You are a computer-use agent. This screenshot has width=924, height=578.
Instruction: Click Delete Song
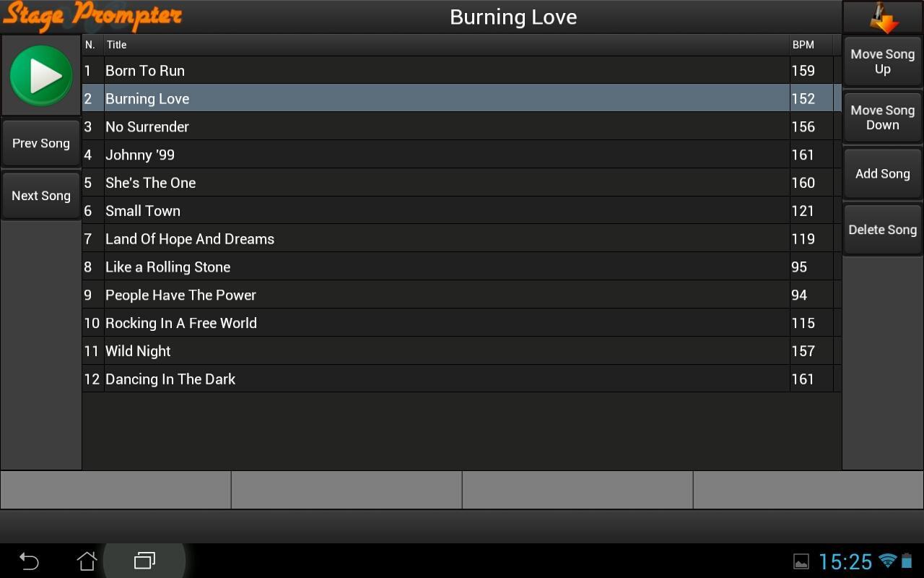[x=883, y=230]
